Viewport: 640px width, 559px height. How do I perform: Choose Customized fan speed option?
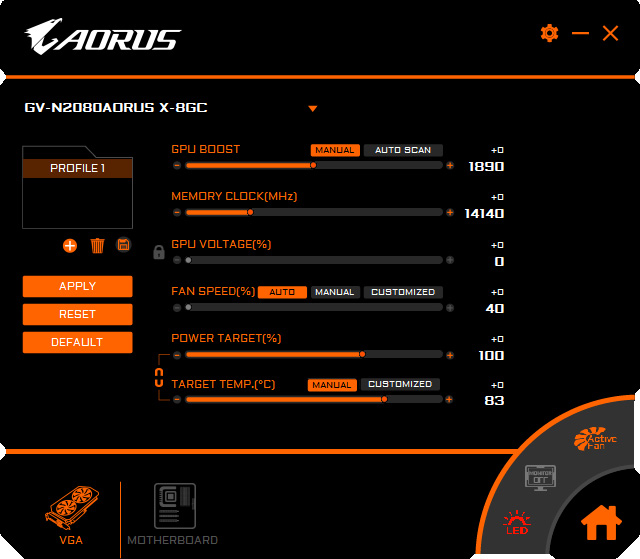403,292
